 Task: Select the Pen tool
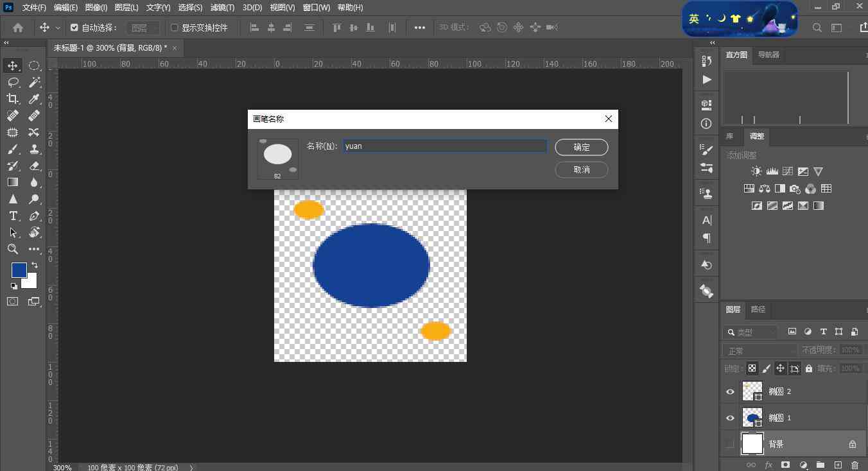click(x=34, y=216)
